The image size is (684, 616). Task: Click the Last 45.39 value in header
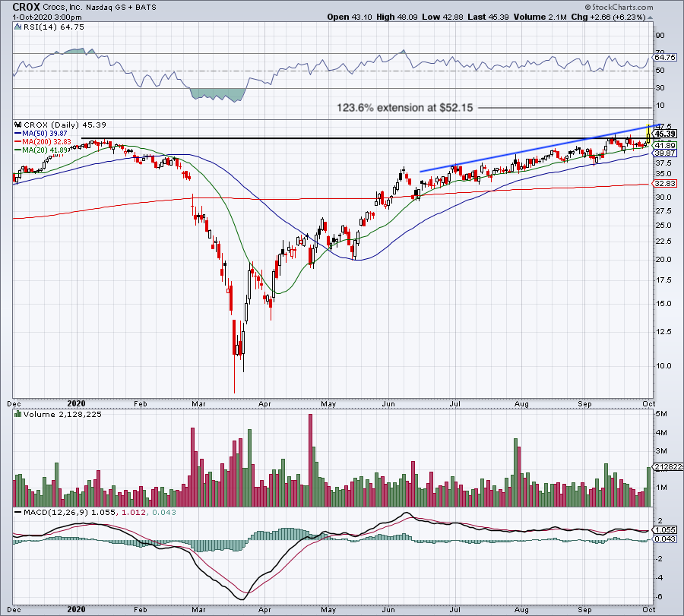click(488, 17)
